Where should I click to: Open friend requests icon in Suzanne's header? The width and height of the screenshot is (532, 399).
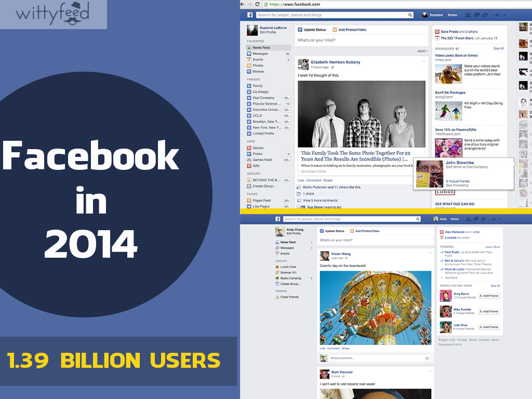468,15
